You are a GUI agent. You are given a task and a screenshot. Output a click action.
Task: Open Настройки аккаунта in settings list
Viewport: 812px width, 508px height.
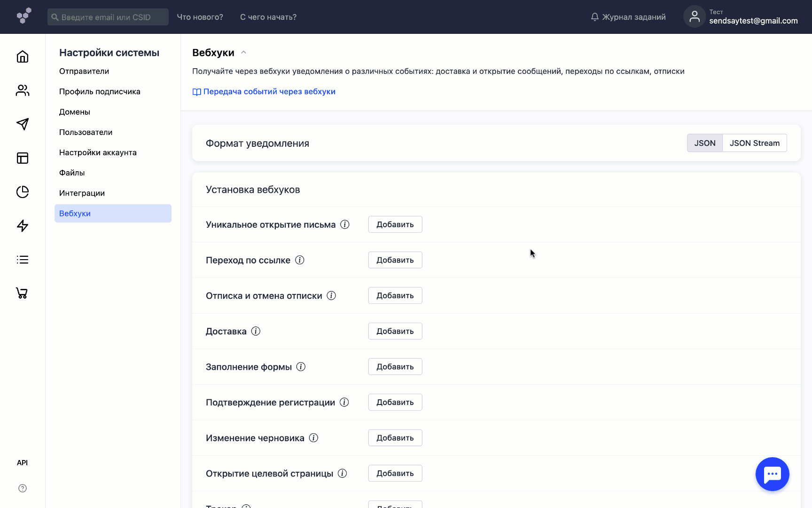pyautogui.click(x=98, y=152)
